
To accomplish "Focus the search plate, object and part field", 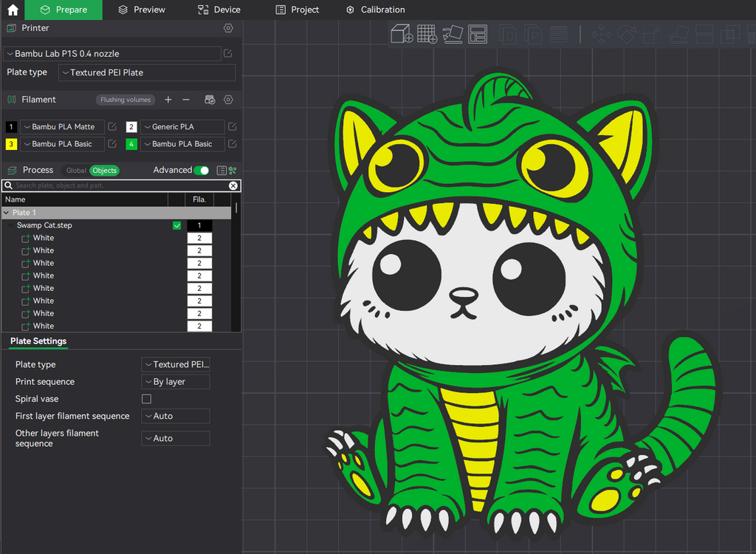I will [120, 185].
